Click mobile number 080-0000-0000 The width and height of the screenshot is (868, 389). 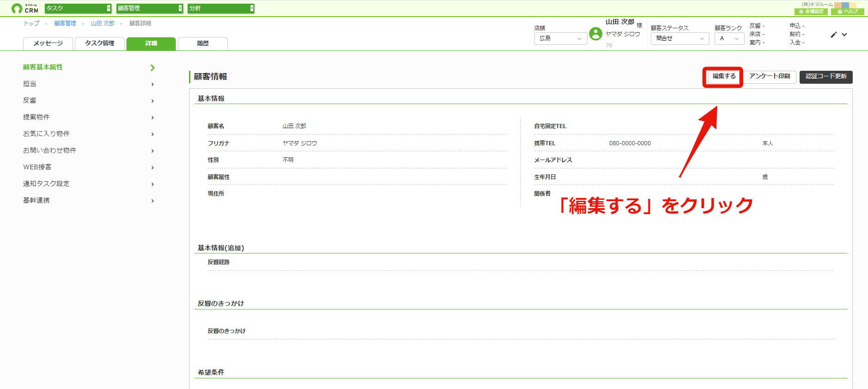pyautogui.click(x=630, y=143)
